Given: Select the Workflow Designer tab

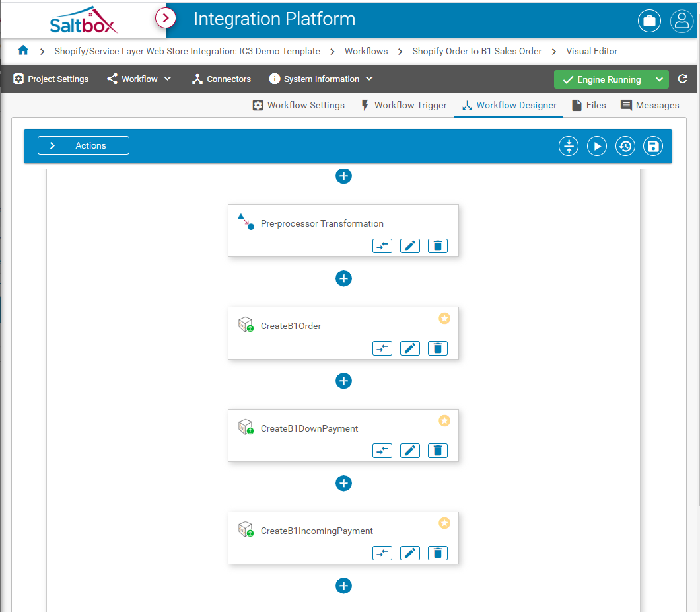Looking at the screenshot, I should point(509,106).
